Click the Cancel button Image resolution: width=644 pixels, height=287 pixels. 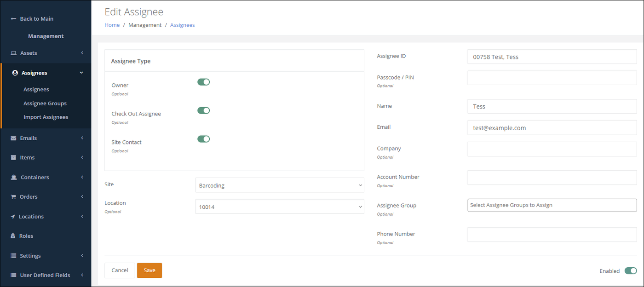tap(120, 270)
